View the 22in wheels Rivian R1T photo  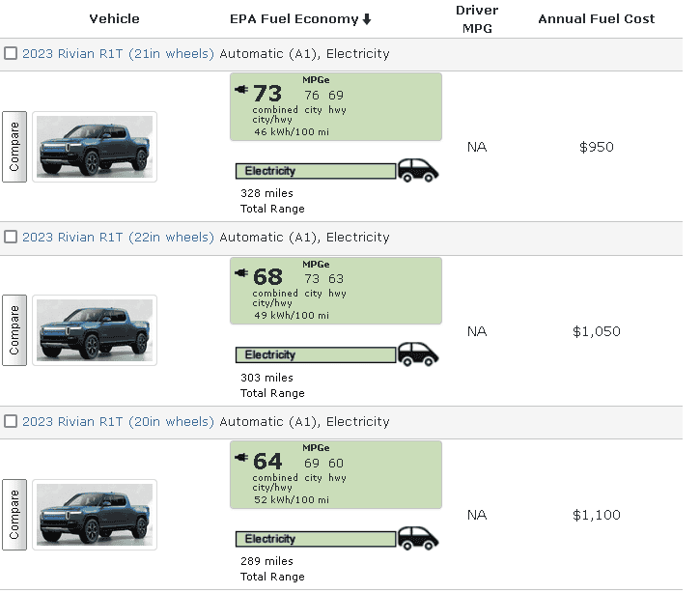95,330
